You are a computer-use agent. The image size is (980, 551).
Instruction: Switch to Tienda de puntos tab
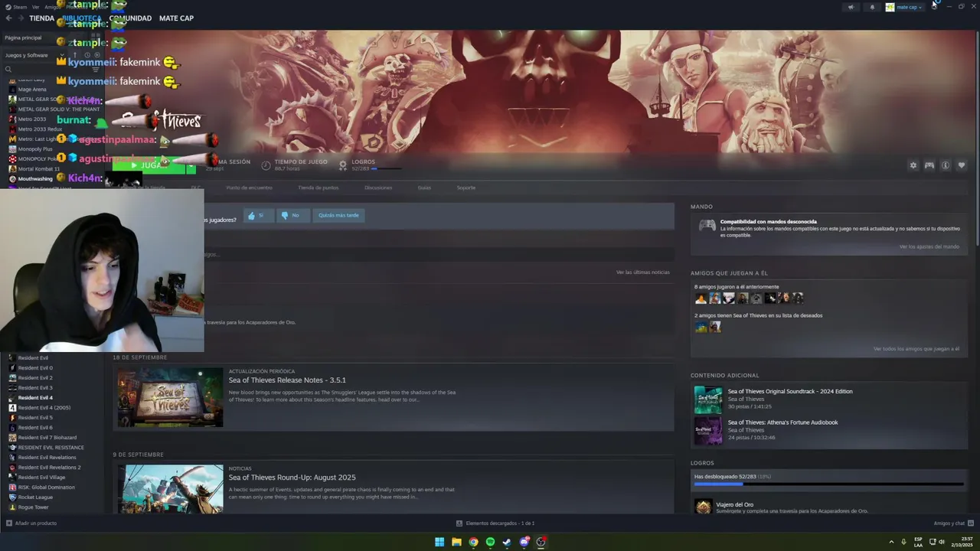click(318, 187)
